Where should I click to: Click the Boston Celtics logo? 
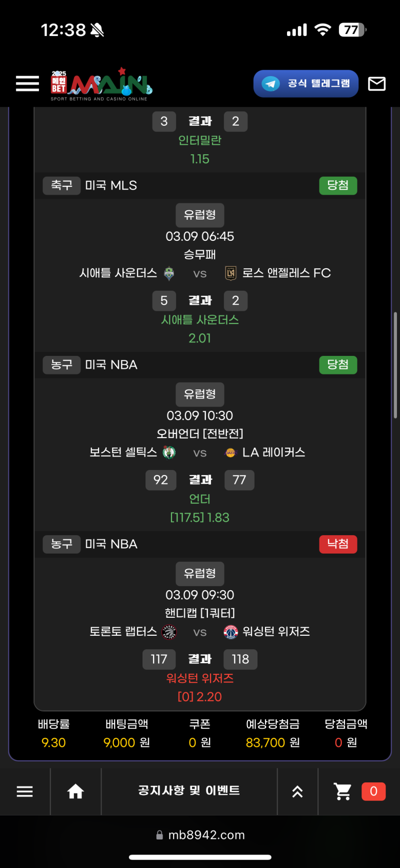coord(169,453)
